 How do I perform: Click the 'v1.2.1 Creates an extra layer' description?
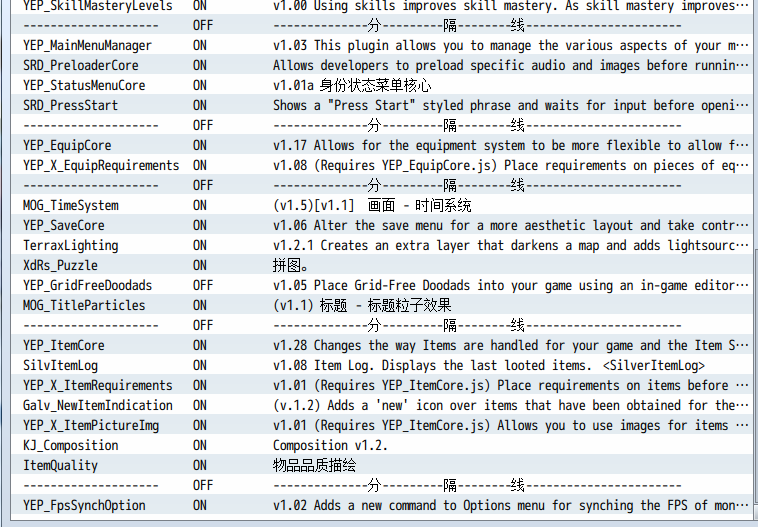click(x=511, y=246)
